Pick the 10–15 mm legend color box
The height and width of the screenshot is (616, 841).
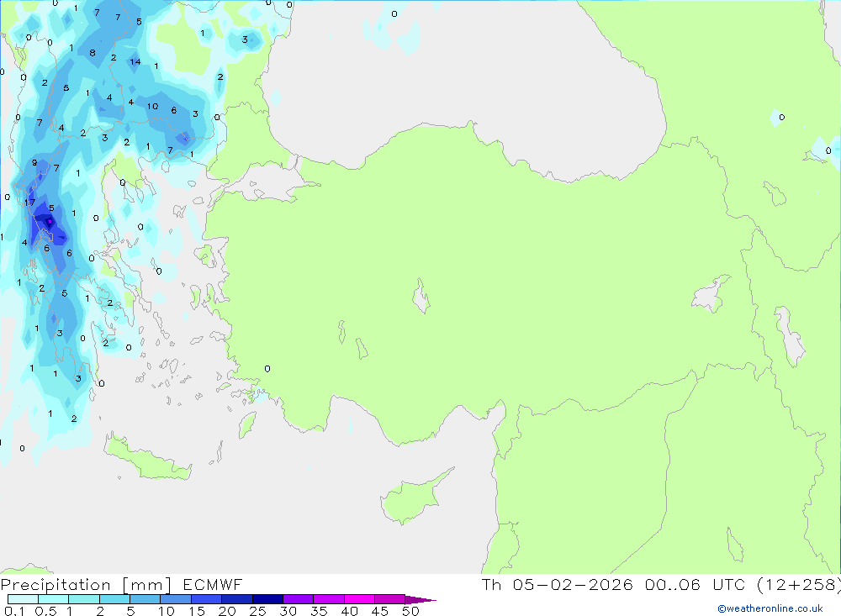coord(176,599)
